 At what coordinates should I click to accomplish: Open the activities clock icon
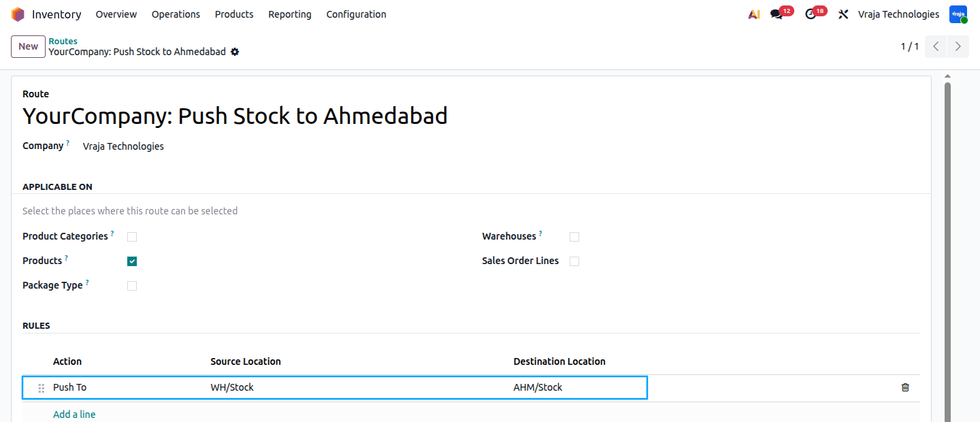(810, 14)
